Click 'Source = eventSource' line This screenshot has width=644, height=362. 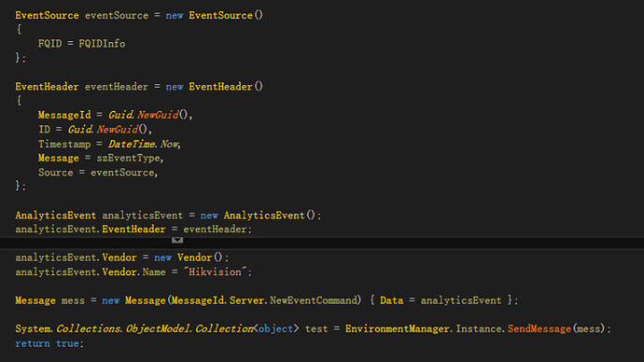[98, 173]
